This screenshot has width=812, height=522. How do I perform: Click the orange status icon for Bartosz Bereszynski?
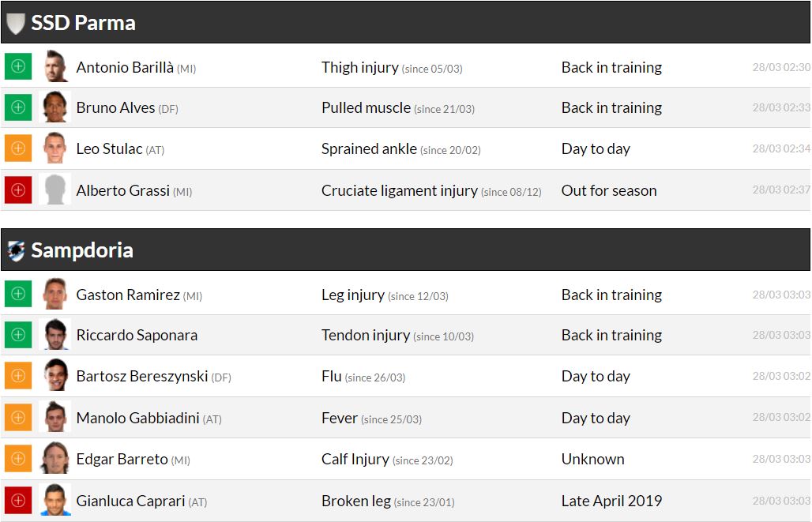point(18,375)
